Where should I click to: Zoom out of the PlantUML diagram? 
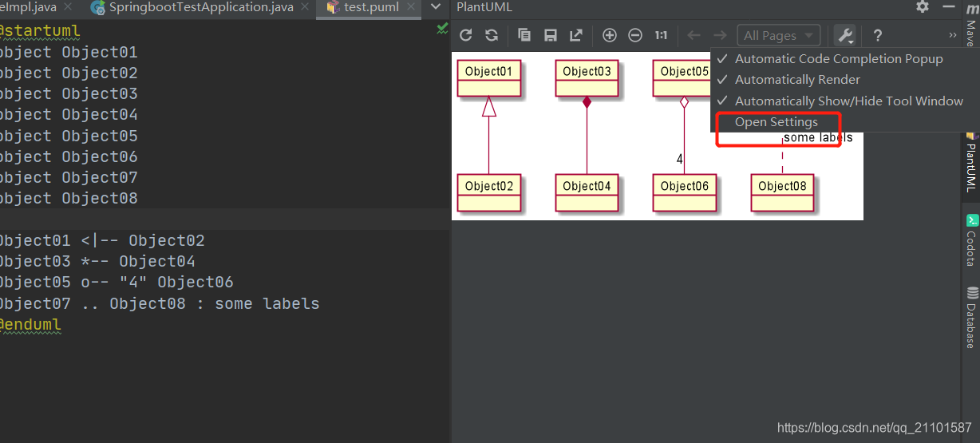[x=635, y=35]
